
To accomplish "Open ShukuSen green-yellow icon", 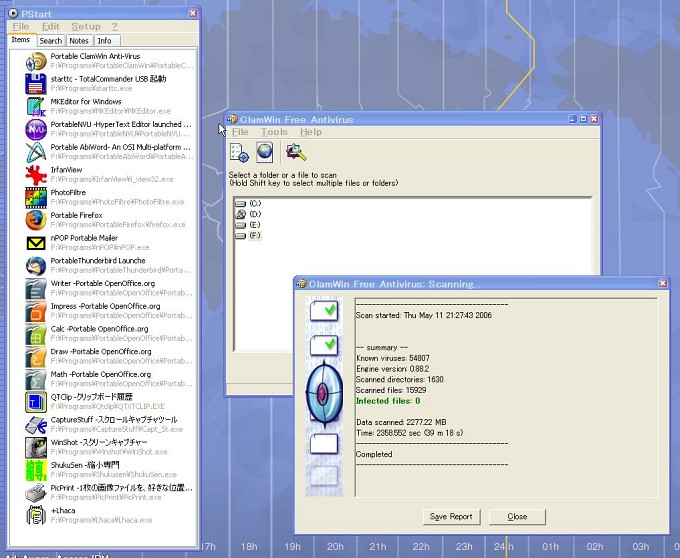I will coord(36,470).
